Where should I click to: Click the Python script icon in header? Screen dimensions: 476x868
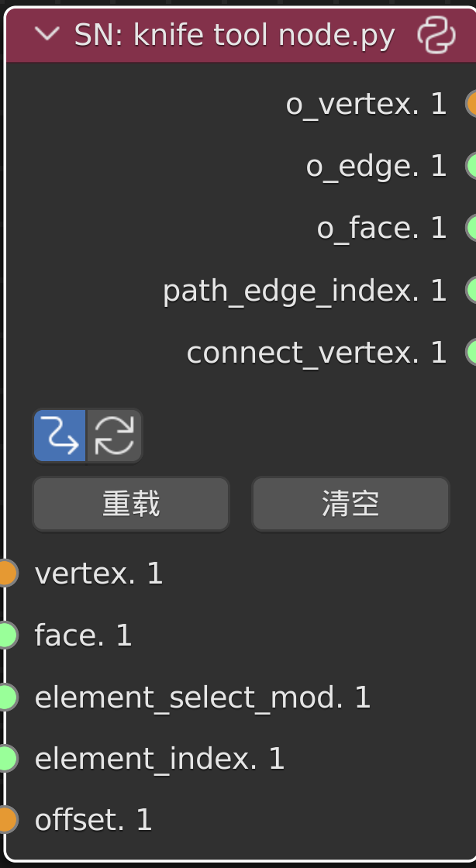point(436,36)
